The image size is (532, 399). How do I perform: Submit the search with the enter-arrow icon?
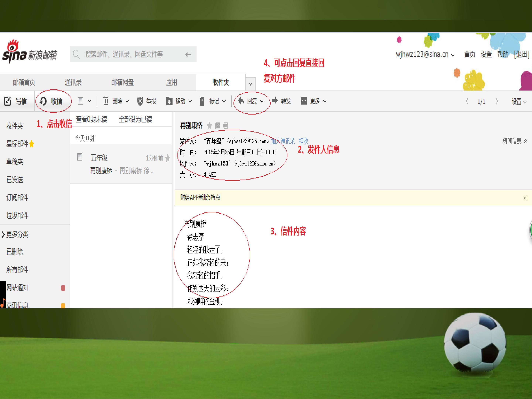click(188, 54)
